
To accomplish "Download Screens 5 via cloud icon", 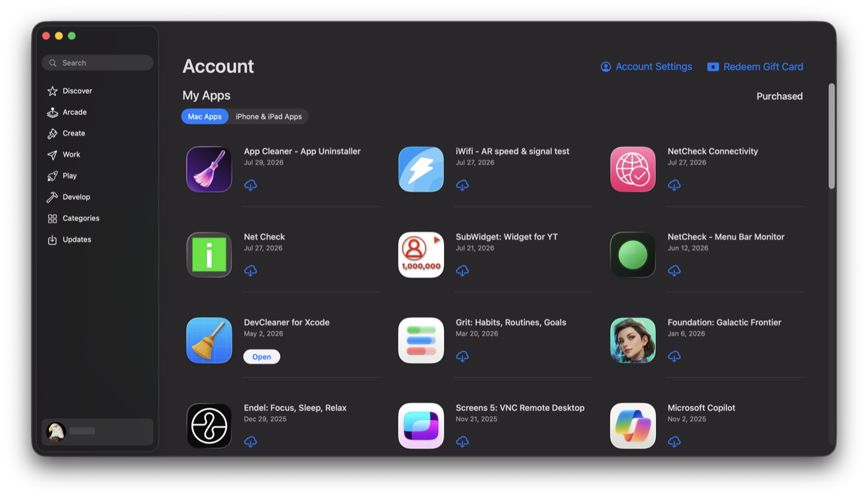I will pyautogui.click(x=463, y=442).
